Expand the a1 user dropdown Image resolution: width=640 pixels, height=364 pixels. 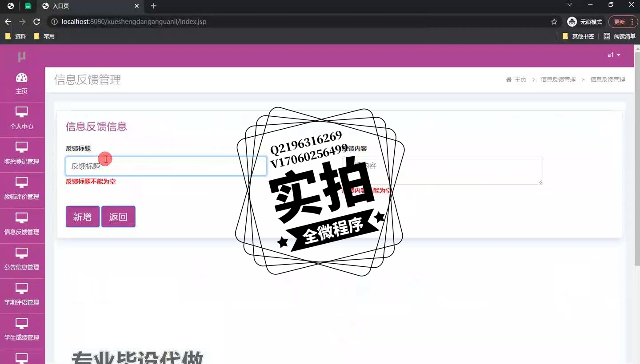(x=614, y=55)
